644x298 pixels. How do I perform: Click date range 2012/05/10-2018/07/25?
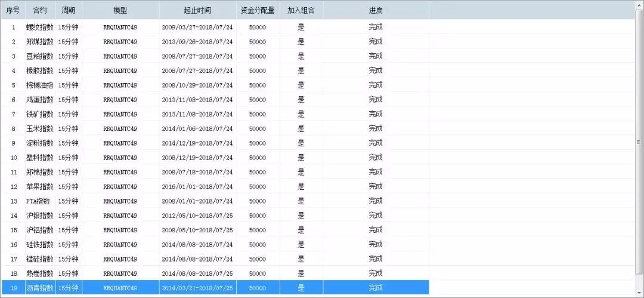[x=197, y=215]
